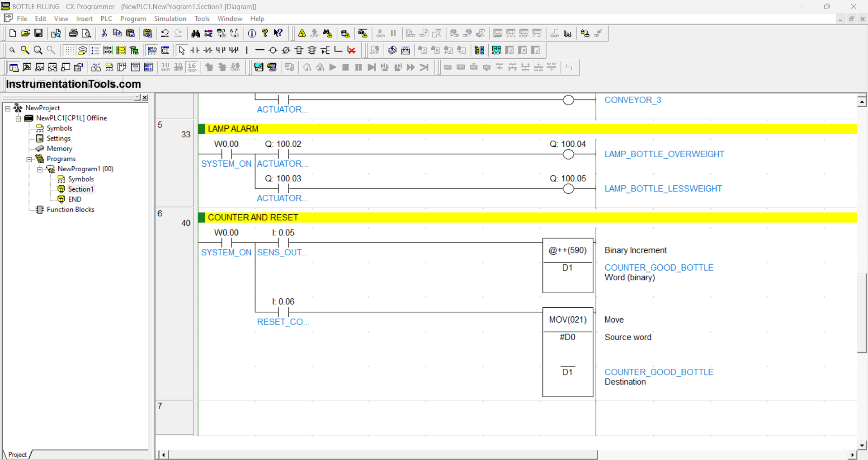
Task: Toggle the Show Rung Annotations list button
Action: tap(95, 50)
